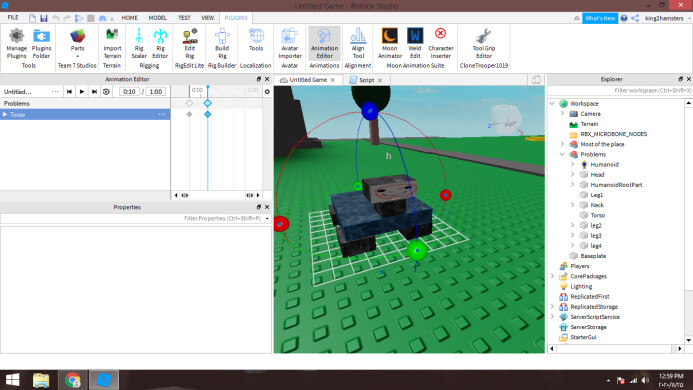Select the Problems summary keyframe at start

(x=189, y=103)
